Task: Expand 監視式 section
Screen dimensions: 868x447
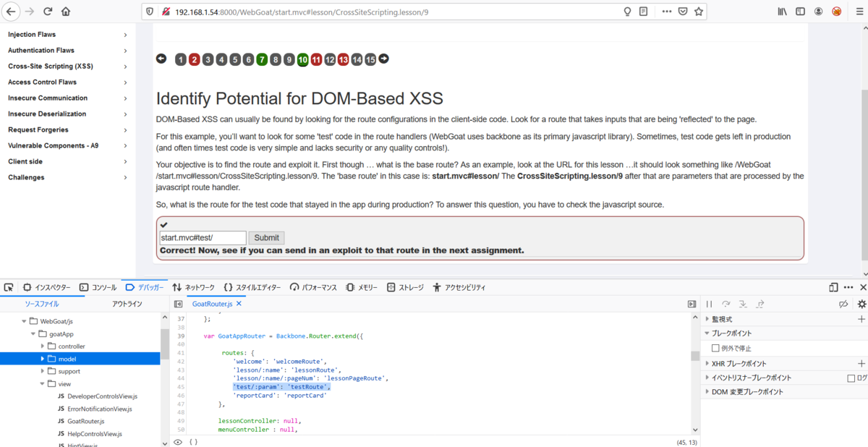Action: [707, 319]
